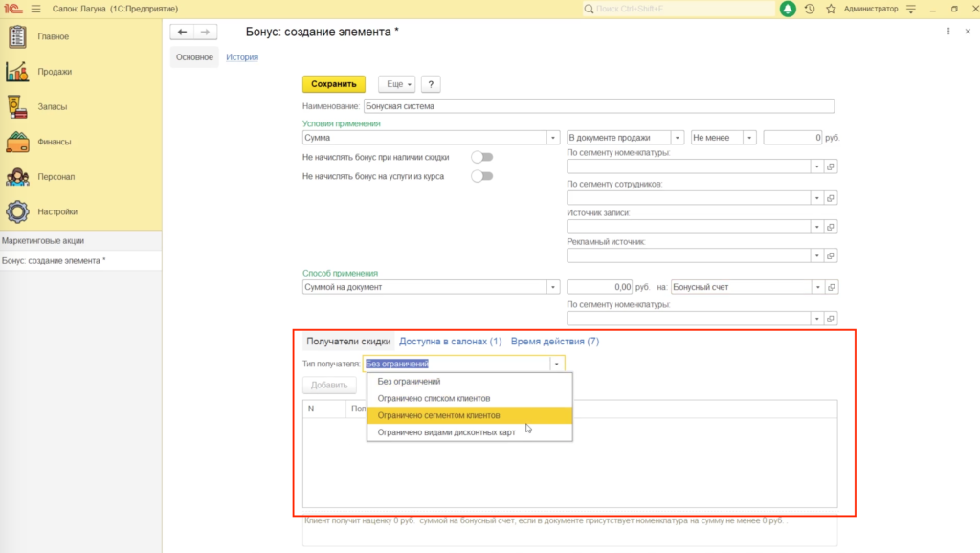Open the history clock icon

(x=810, y=9)
